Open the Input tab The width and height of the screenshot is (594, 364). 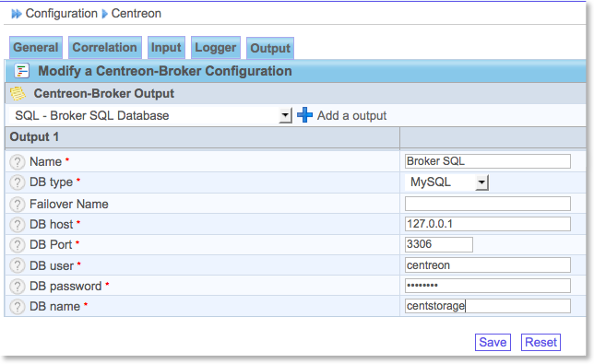pyautogui.click(x=166, y=48)
